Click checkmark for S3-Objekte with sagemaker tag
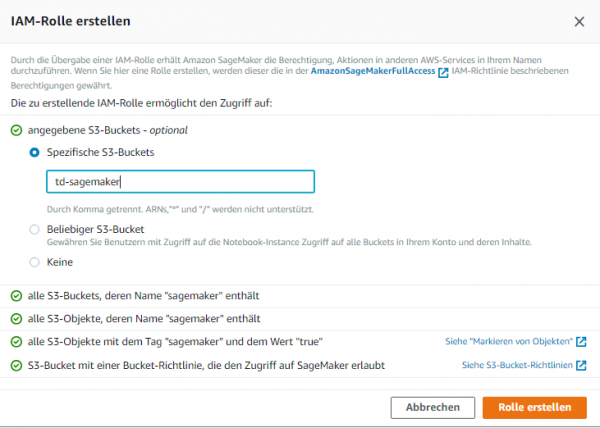600x428 pixels. [x=16, y=342]
